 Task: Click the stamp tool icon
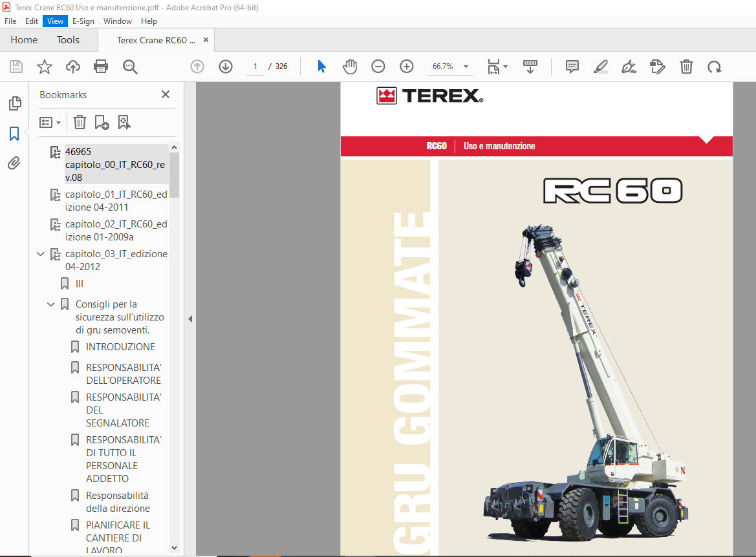pyautogui.click(x=657, y=67)
